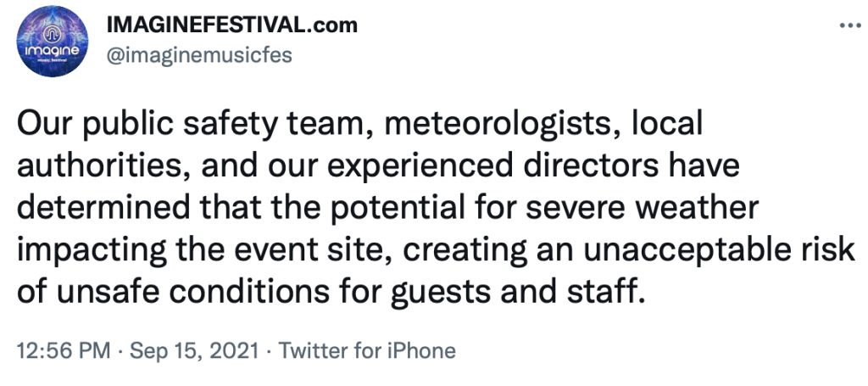The height and width of the screenshot is (386, 868).
Task: Click the 12:56 PM timestamp
Action: tap(64, 350)
